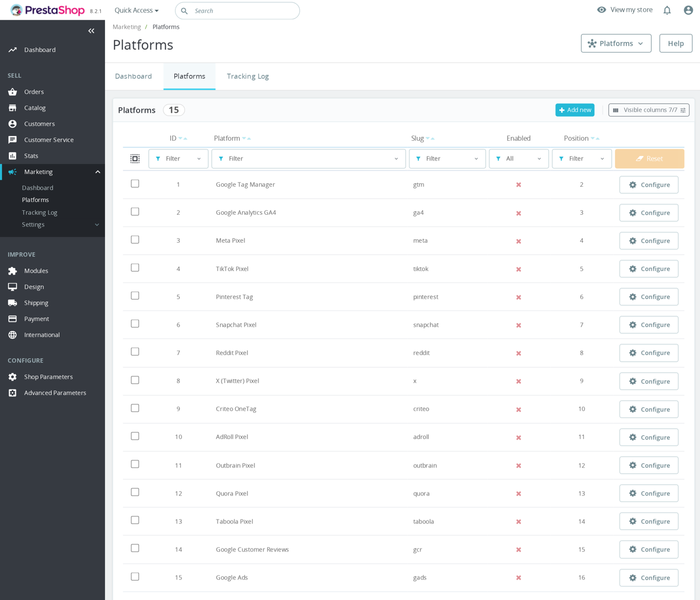The height and width of the screenshot is (600, 700).
Task: Click the Orders basket icon
Action: pyautogui.click(x=12, y=92)
